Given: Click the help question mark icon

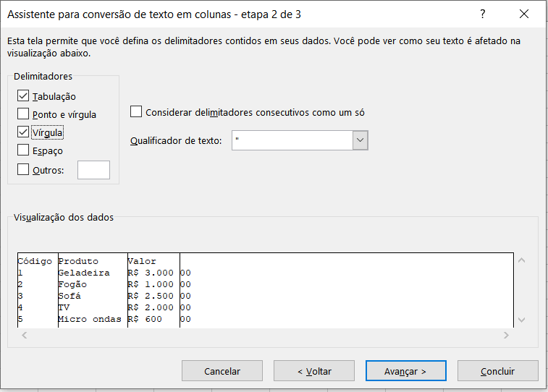Looking at the screenshot, I should click(483, 14).
